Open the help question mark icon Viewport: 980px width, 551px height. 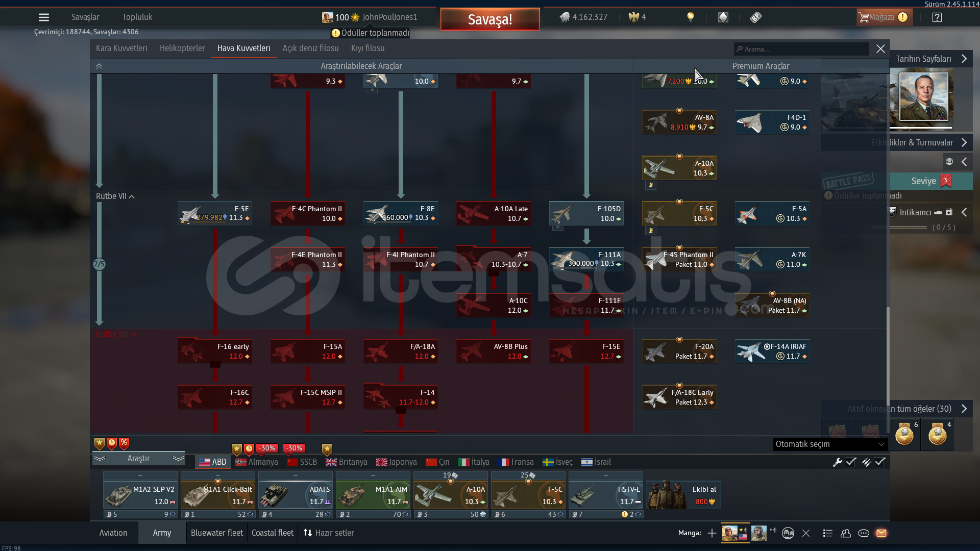point(937,17)
